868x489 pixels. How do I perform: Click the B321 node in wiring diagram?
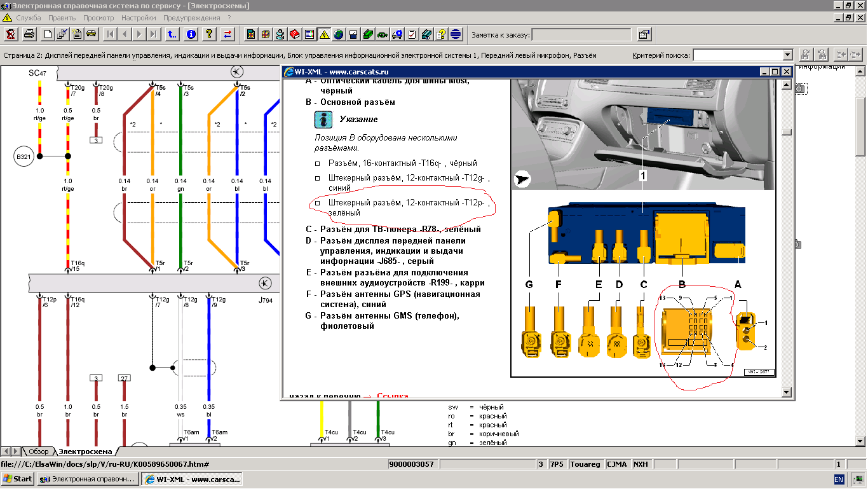click(x=24, y=156)
